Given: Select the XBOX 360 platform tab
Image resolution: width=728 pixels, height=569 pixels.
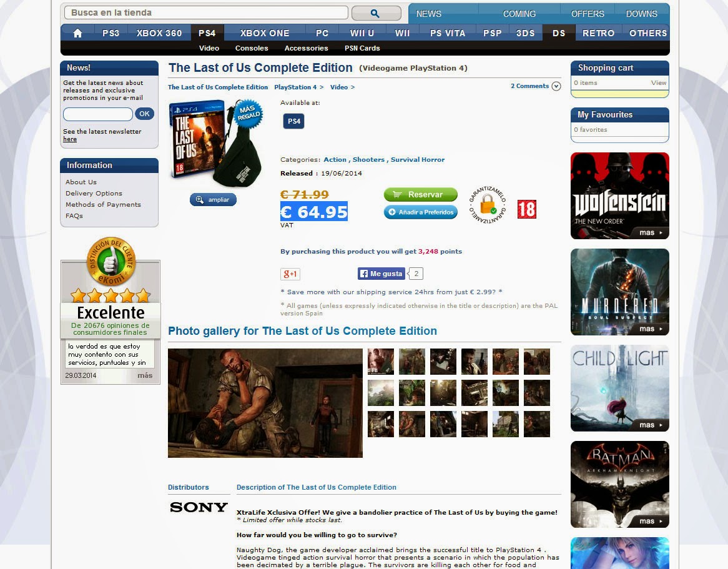Looking at the screenshot, I should [x=159, y=33].
